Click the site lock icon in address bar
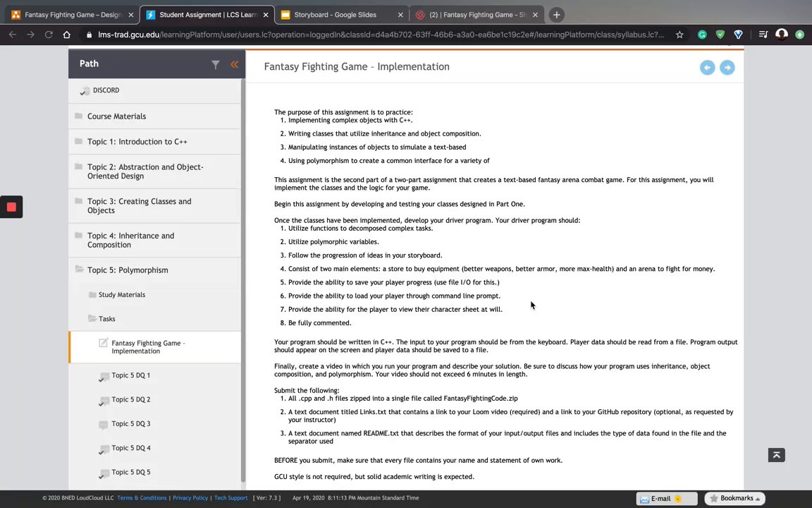Screen dimensions: 812x508 pos(89,35)
